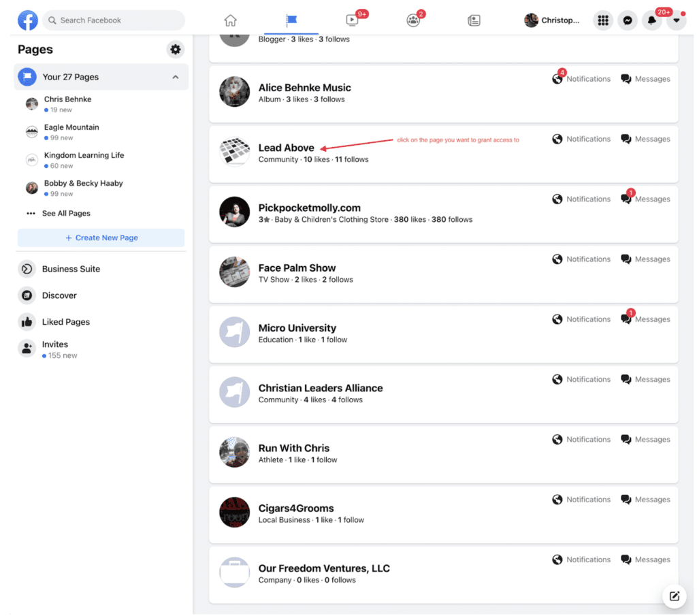Open the Groups tab icon

413,20
